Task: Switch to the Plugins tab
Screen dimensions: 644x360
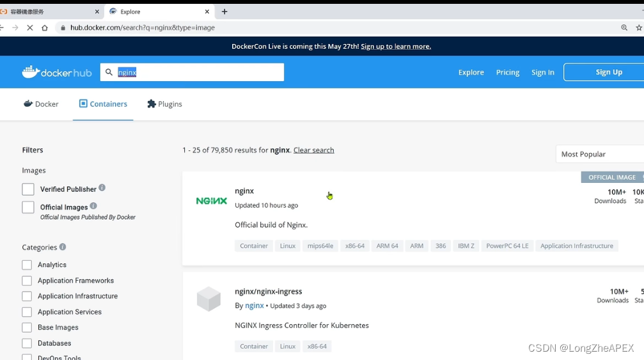Action: click(x=164, y=104)
